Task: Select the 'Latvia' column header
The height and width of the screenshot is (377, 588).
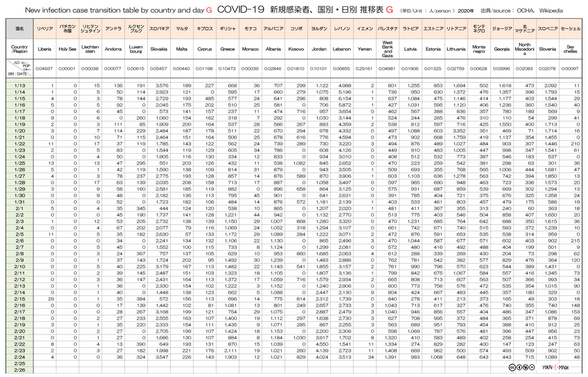Action: tap(410, 49)
